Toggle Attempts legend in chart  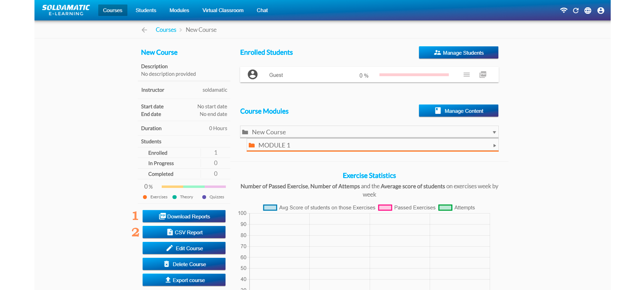click(445, 208)
